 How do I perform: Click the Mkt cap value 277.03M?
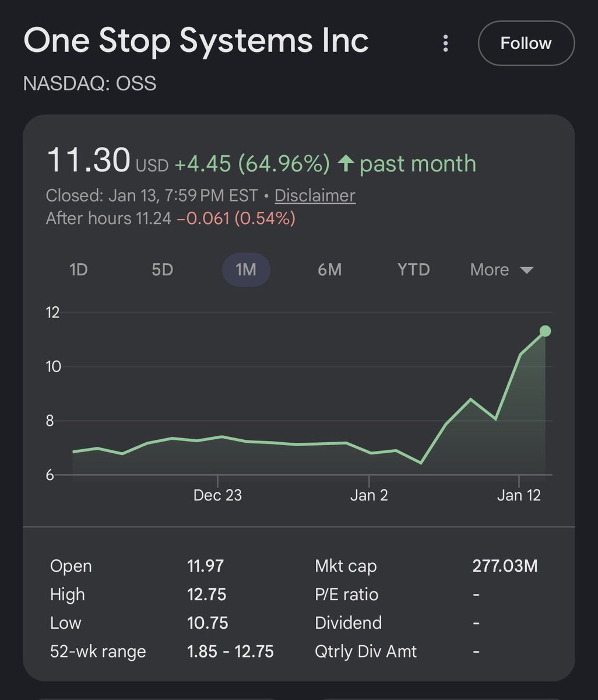pyautogui.click(x=505, y=566)
